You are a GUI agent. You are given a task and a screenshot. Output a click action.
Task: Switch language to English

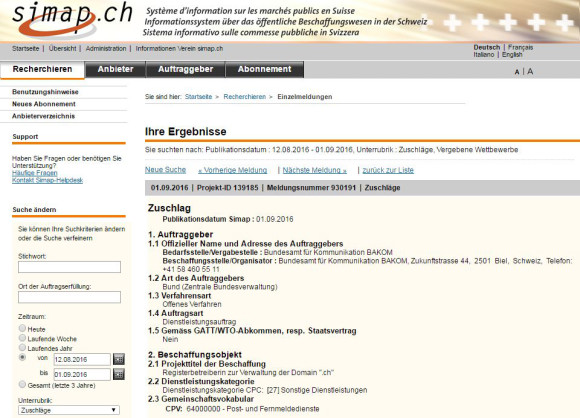[512, 54]
